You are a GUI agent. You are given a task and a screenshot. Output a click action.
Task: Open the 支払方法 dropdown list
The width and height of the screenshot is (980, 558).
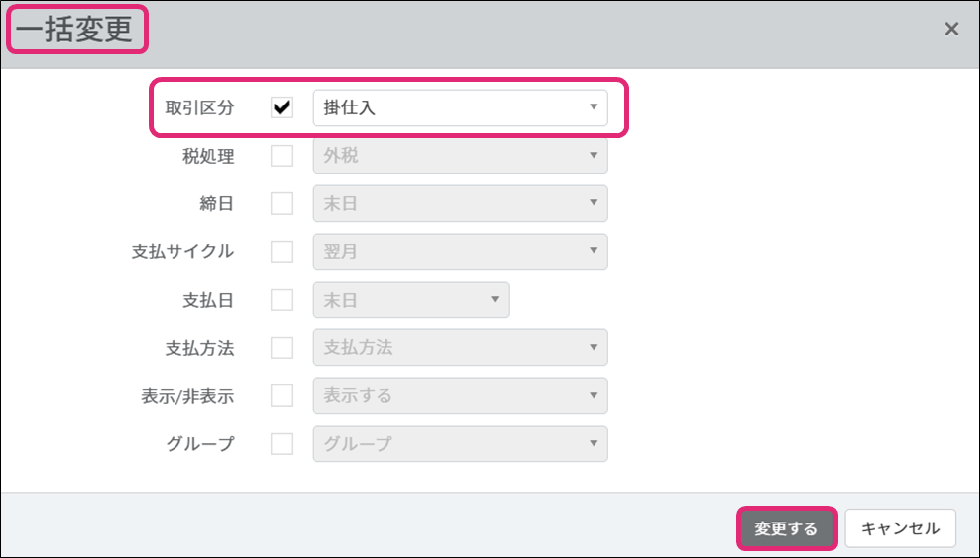pyautogui.click(x=459, y=348)
